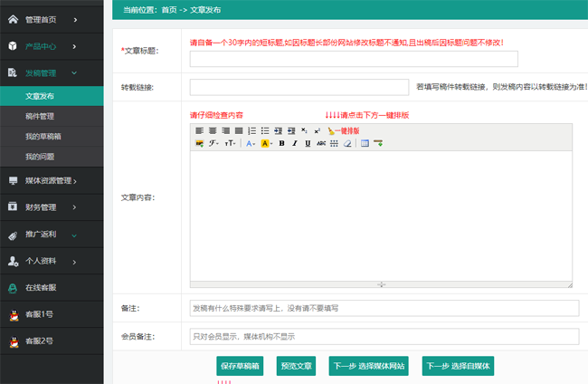The image size is (588, 384).
Task: Click the align left icon
Action: 199,131
